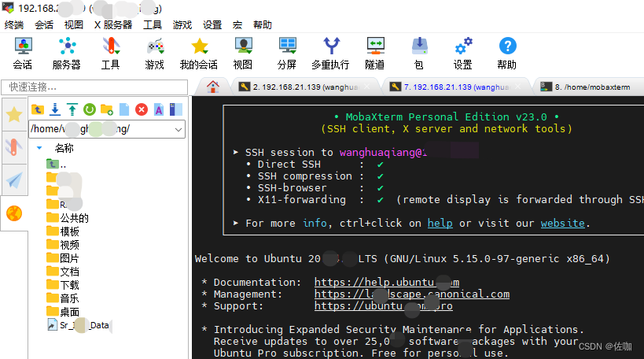Open the 游戏 menu in menu bar
Viewport: 644px width, 359px height.
[x=182, y=25]
